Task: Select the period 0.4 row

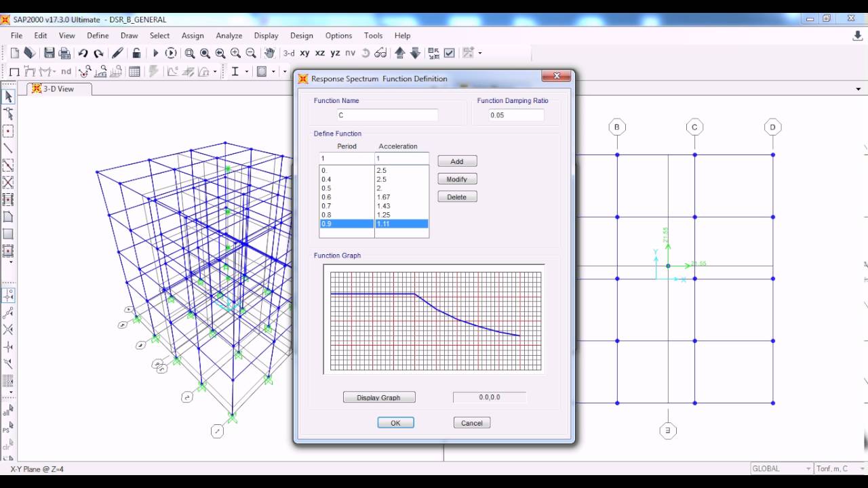Action: pyautogui.click(x=347, y=180)
